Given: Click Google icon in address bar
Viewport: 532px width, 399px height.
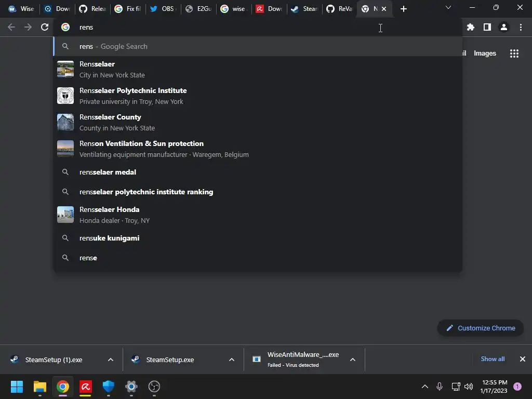Looking at the screenshot, I should coord(65,27).
